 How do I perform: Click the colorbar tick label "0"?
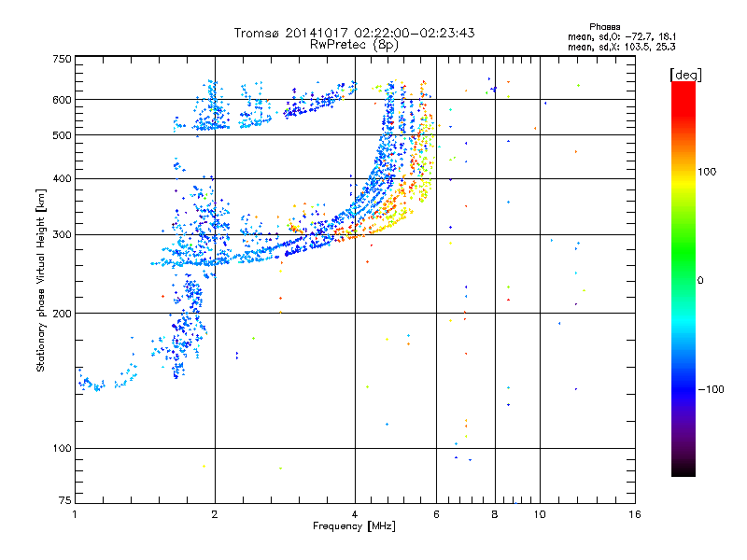click(700, 281)
